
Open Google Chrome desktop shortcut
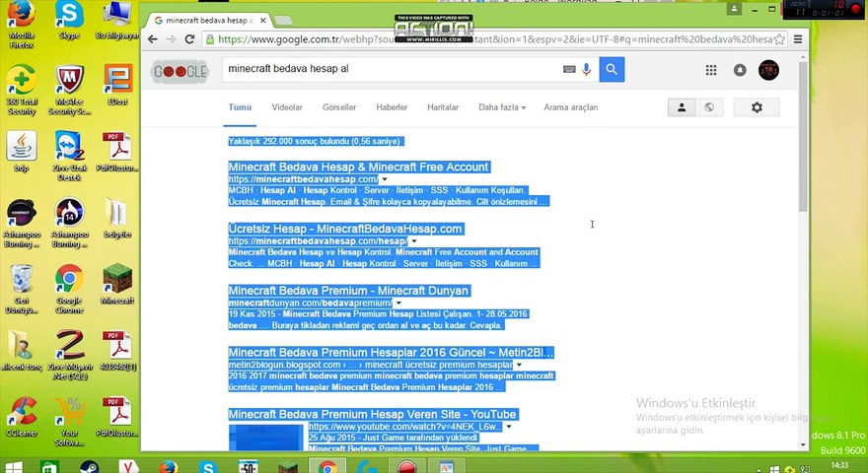(x=69, y=289)
